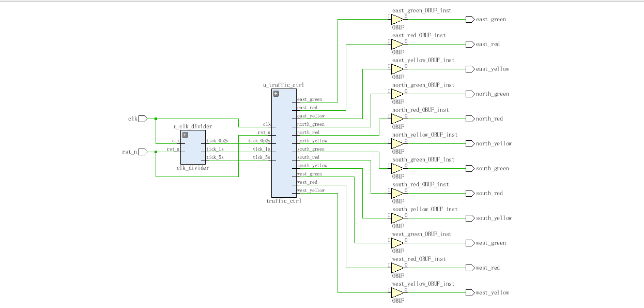Viewport: 644px width, 308px height.
Task: Click the east_green output port symbol
Action: 470,20
